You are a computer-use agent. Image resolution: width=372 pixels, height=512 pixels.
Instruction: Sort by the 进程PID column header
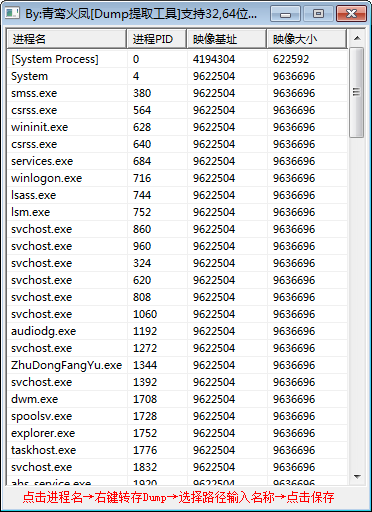(x=157, y=39)
